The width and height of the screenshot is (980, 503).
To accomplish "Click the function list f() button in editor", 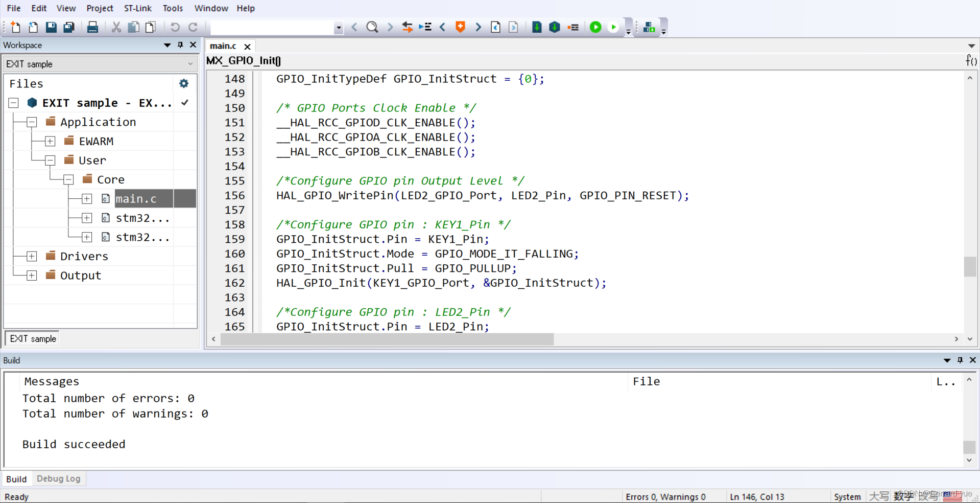I will pyautogui.click(x=971, y=60).
